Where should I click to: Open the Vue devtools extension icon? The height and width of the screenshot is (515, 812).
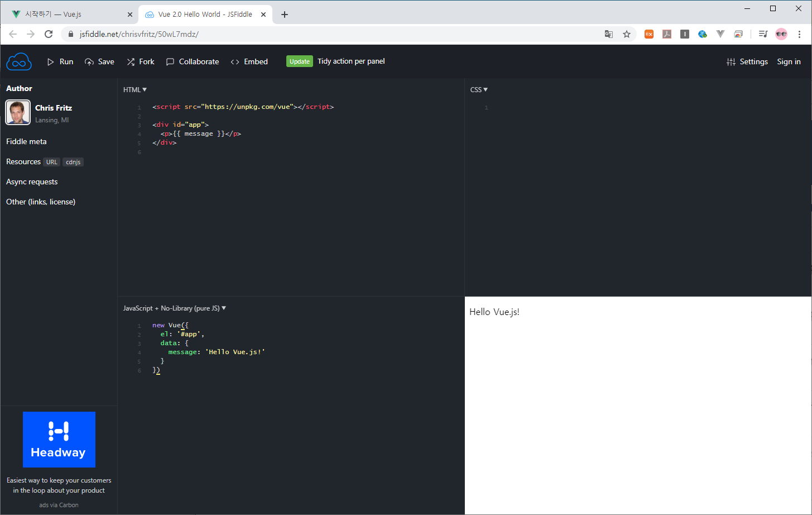720,34
